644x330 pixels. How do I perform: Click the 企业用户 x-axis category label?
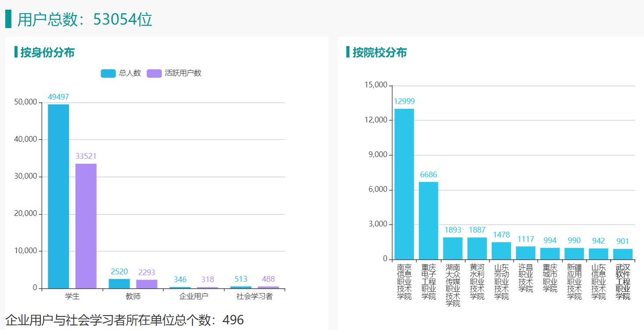coord(194,296)
